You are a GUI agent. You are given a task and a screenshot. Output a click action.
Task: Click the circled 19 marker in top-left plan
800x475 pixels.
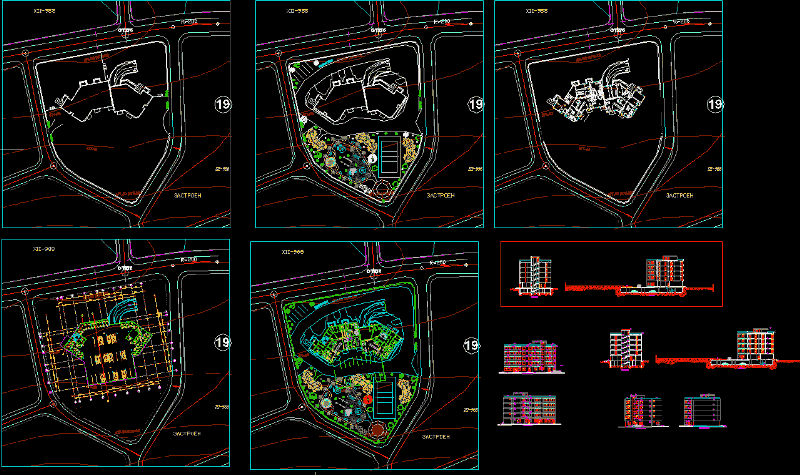[224, 104]
